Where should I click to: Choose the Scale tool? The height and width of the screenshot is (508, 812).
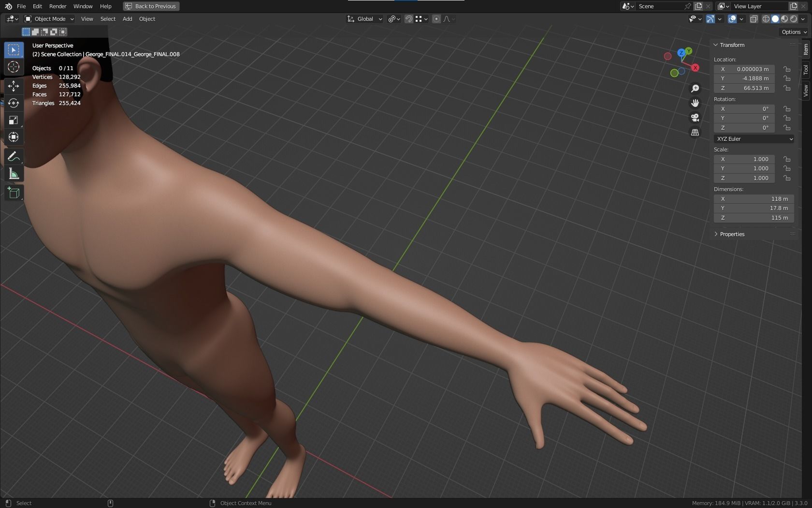pos(14,120)
